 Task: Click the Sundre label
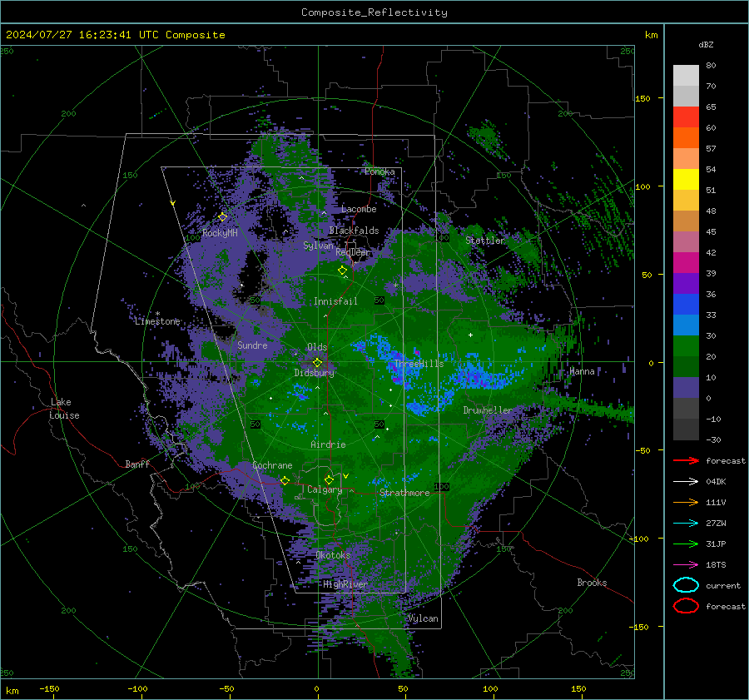tap(252, 345)
